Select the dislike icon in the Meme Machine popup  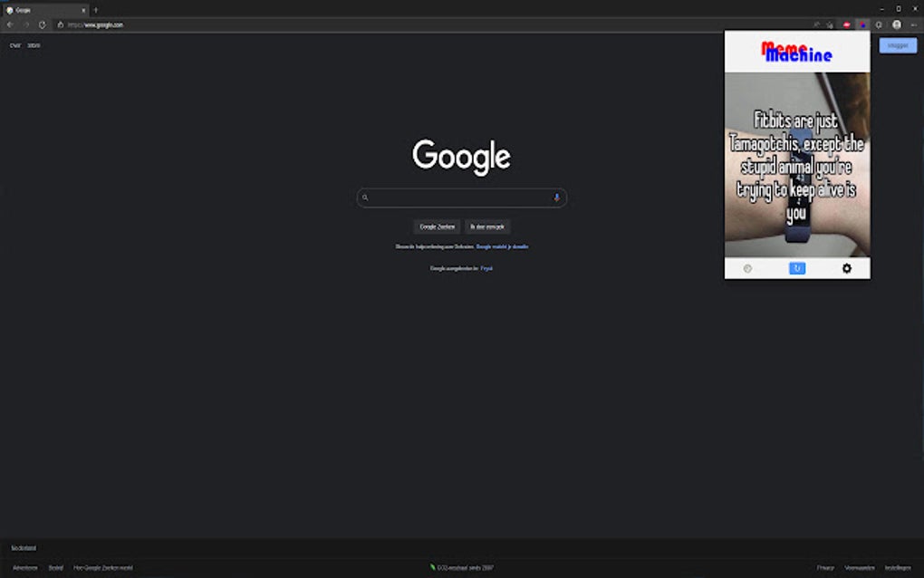748,268
